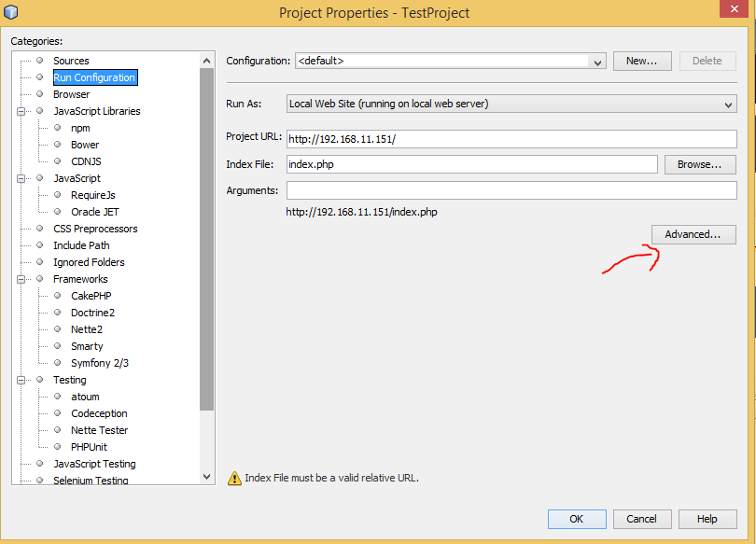756x544 pixels.
Task: Collapse the JavaScript tree node
Action: click(21, 178)
